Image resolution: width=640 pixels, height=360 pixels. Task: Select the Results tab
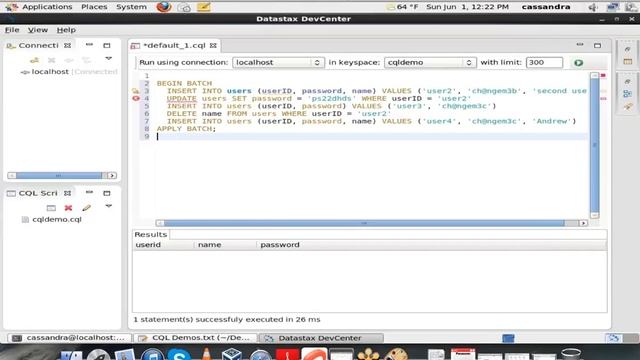pyautogui.click(x=151, y=234)
